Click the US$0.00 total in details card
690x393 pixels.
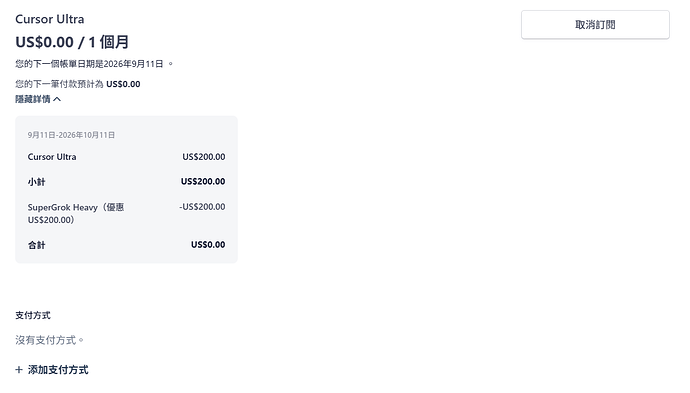point(208,245)
